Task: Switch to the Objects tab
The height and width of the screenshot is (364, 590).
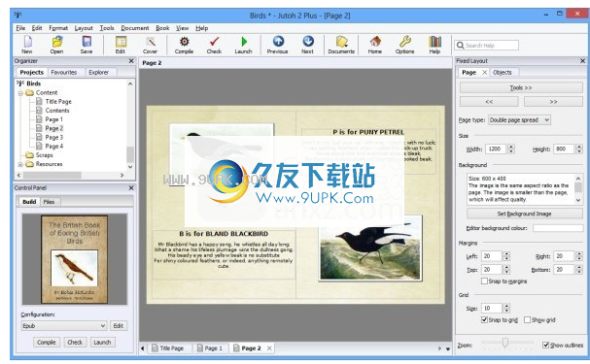Action: point(503,72)
